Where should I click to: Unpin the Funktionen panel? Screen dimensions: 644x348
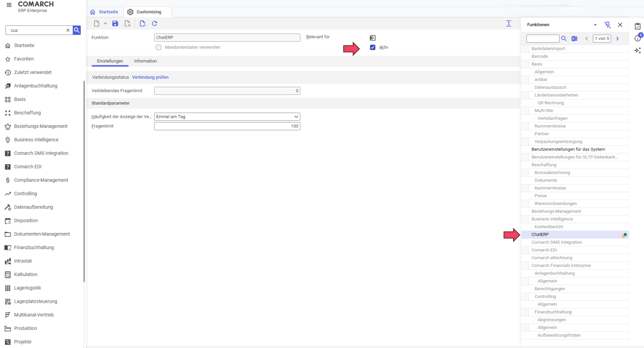(607, 25)
